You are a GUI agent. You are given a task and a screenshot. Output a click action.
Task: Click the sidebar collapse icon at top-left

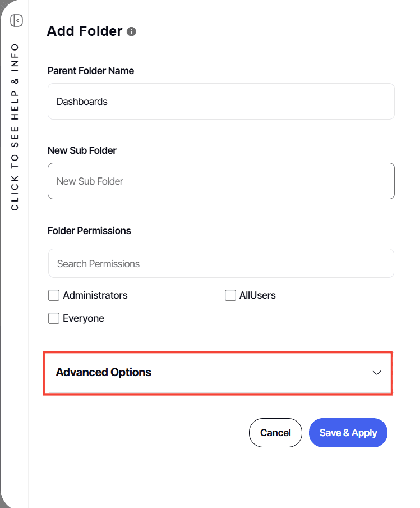[x=16, y=21]
